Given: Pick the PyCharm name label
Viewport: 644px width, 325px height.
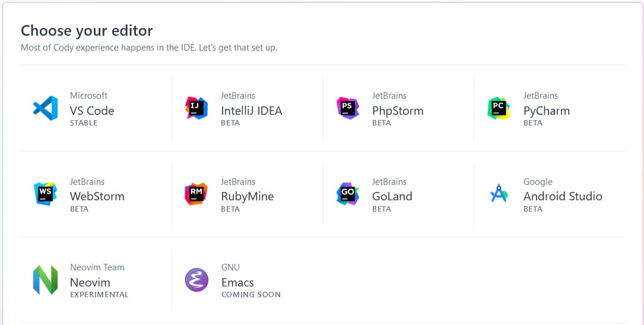Looking at the screenshot, I should point(546,111).
